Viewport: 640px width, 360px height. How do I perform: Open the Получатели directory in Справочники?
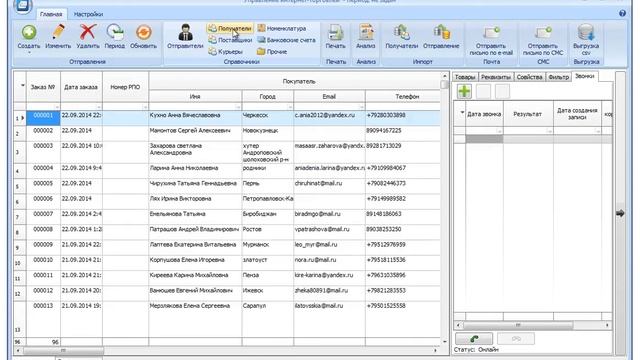(230, 28)
